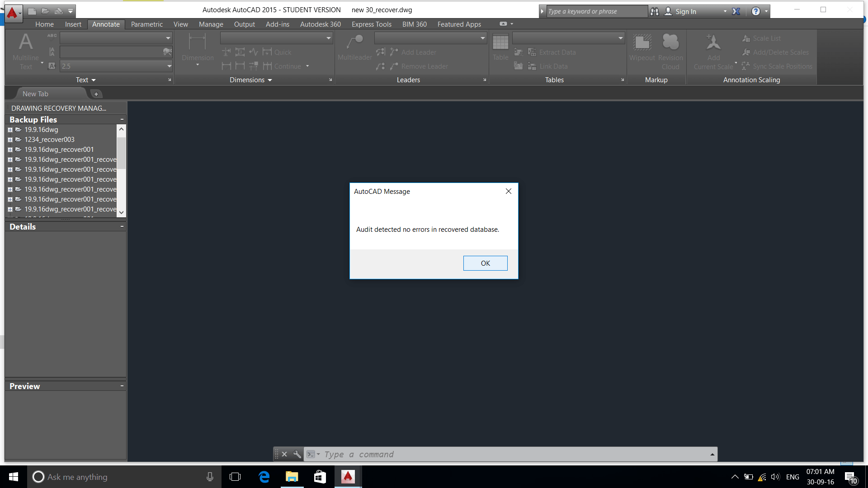868x488 pixels.
Task: Click the Wipeout tool icon
Action: 642,42
